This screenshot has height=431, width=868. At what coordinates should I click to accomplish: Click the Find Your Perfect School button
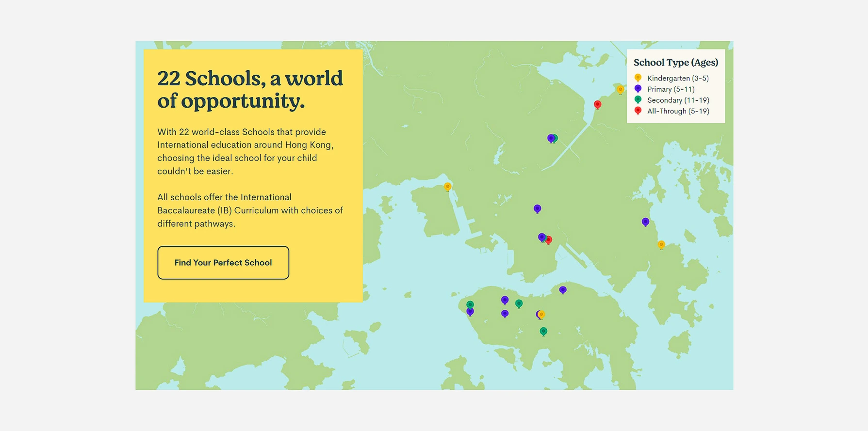click(223, 263)
